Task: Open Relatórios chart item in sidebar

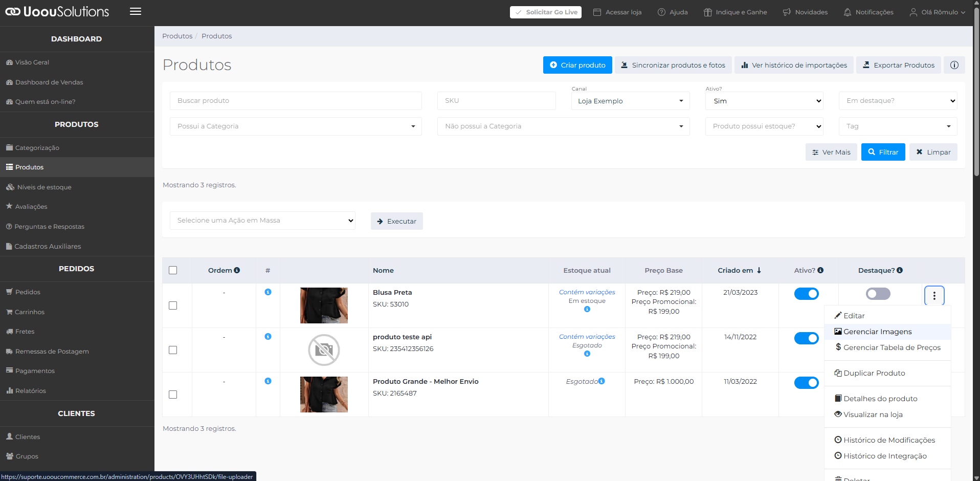Action: click(x=77, y=391)
